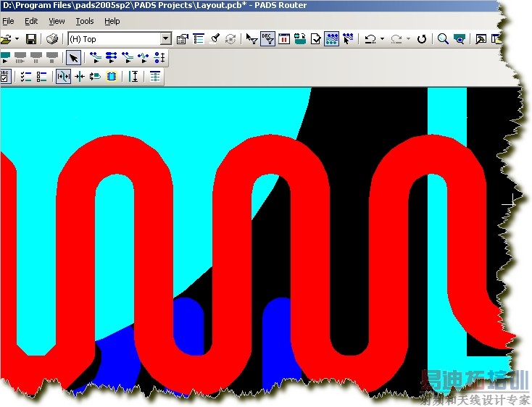Expand the Open button dropdown arrow
The width and height of the screenshot is (532, 407).
[x=17, y=39]
